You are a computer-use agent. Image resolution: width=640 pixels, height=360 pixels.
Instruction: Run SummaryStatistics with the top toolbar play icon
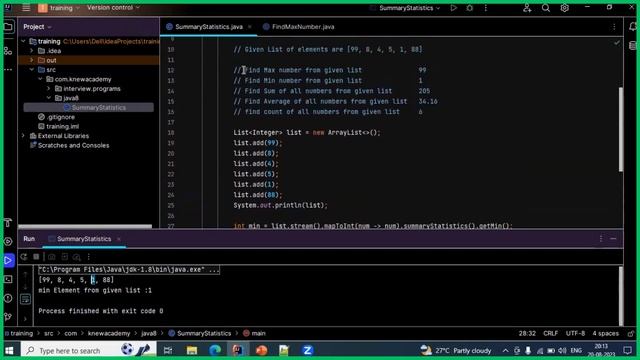[453, 8]
